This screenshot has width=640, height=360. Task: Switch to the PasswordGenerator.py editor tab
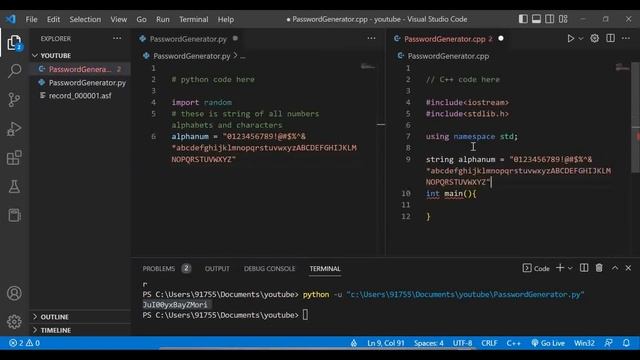(188, 39)
